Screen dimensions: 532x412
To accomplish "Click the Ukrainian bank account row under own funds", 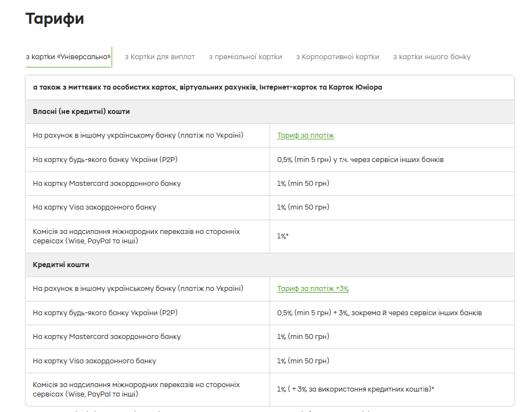I will pyautogui.click(x=138, y=135).
